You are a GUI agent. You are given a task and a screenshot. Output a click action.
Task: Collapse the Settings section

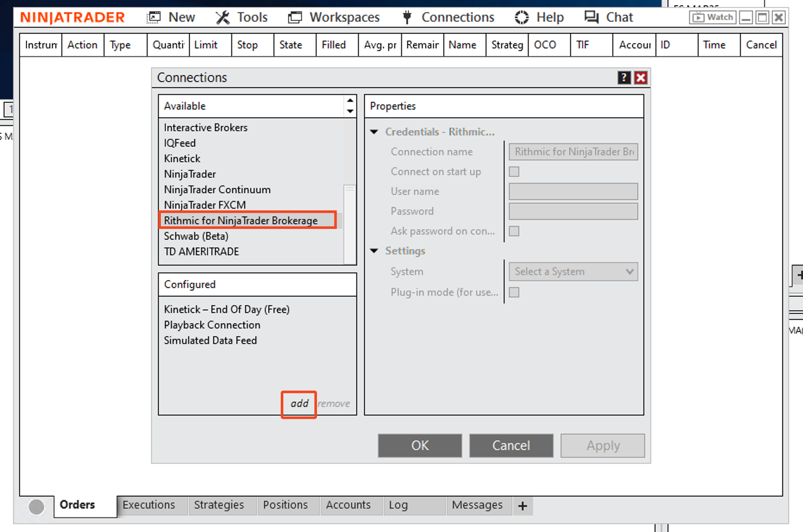(374, 251)
